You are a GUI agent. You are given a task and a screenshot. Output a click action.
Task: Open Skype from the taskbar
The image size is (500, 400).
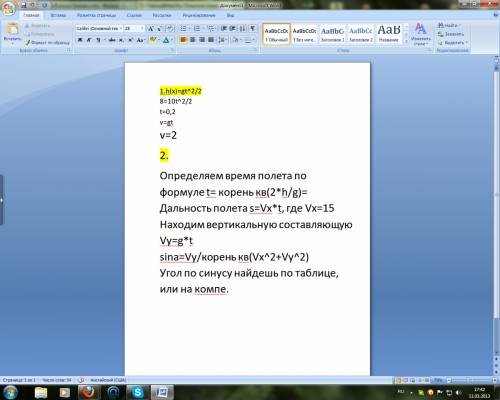(x=137, y=392)
